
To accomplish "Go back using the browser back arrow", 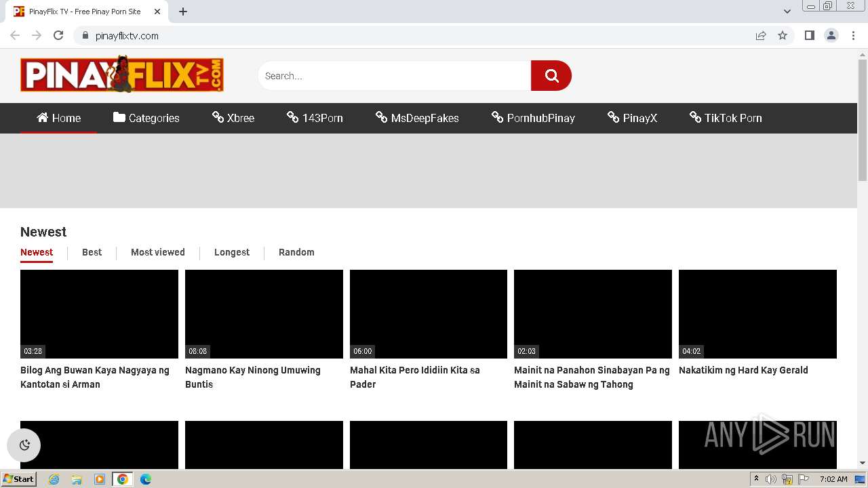I will point(15,36).
